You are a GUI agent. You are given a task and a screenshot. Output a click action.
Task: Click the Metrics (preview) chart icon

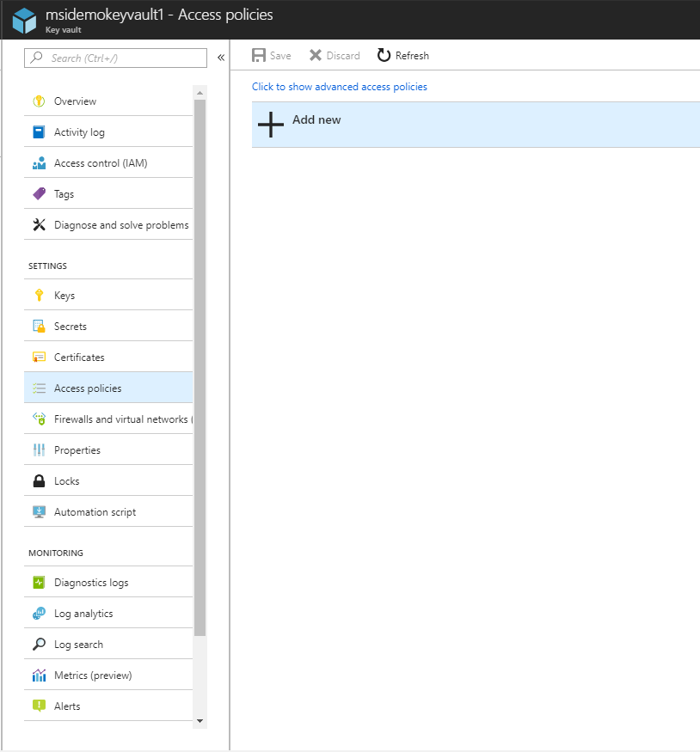click(x=39, y=676)
